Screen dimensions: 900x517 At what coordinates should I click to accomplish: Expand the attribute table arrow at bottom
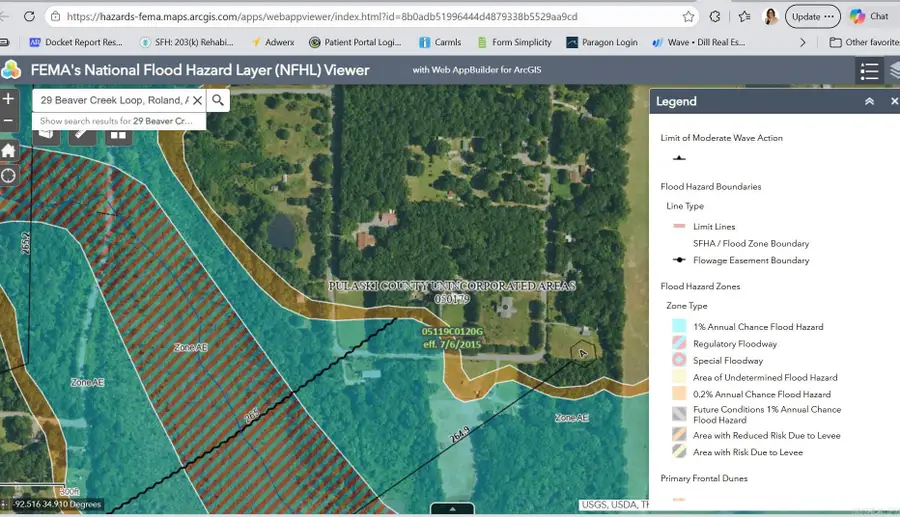click(452, 508)
